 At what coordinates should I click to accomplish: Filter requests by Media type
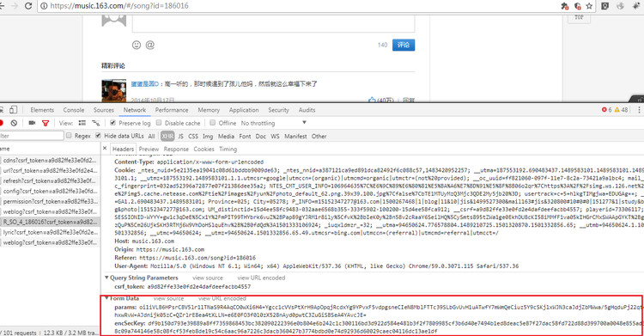click(226, 136)
